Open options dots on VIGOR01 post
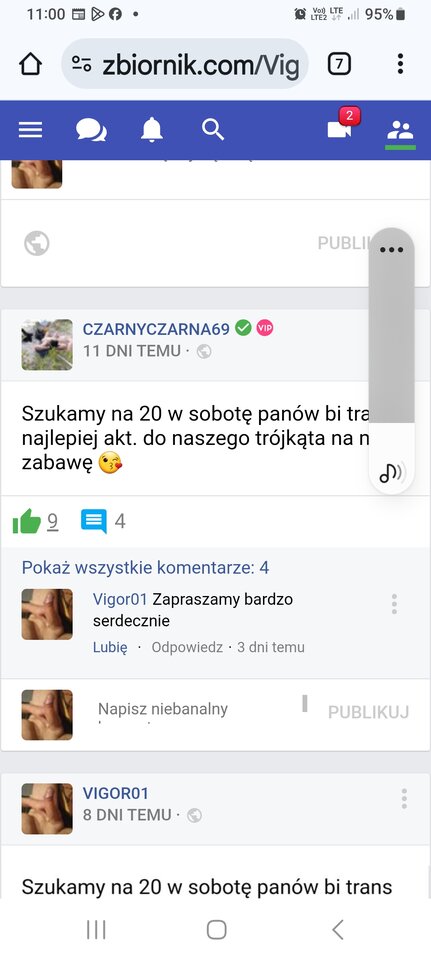This screenshot has width=431, height=960. [404, 798]
